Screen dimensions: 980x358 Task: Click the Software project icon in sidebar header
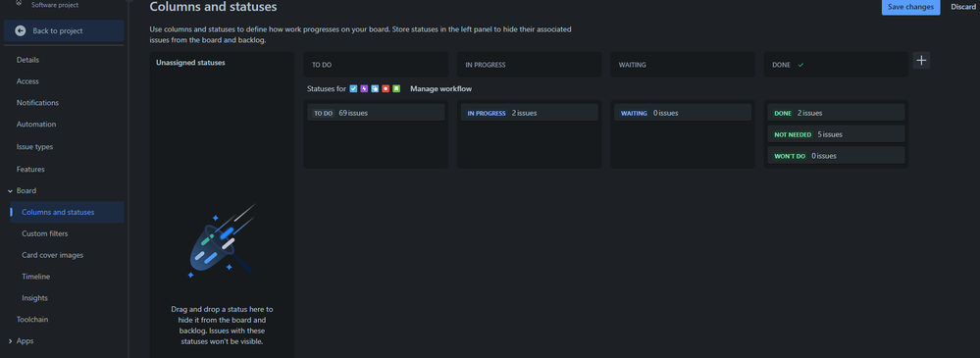pyautogui.click(x=19, y=3)
